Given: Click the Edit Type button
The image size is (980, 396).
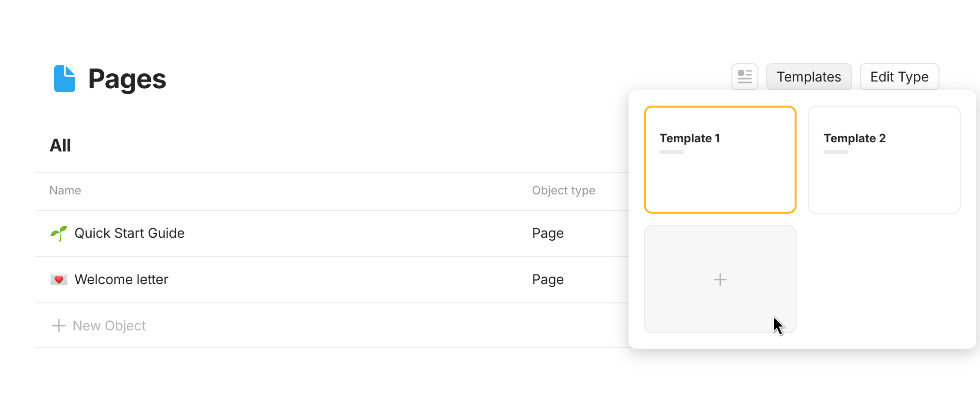Looking at the screenshot, I should (899, 77).
